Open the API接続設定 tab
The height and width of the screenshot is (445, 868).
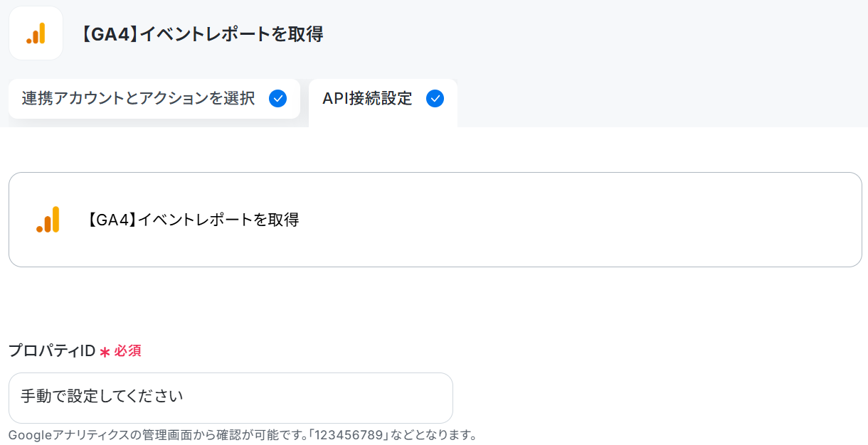[x=383, y=102]
